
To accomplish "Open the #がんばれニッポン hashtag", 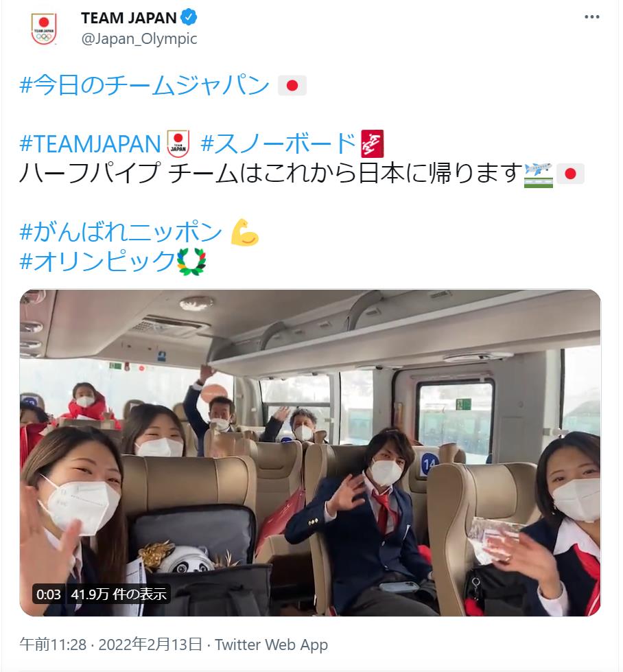I will click(x=121, y=232).
